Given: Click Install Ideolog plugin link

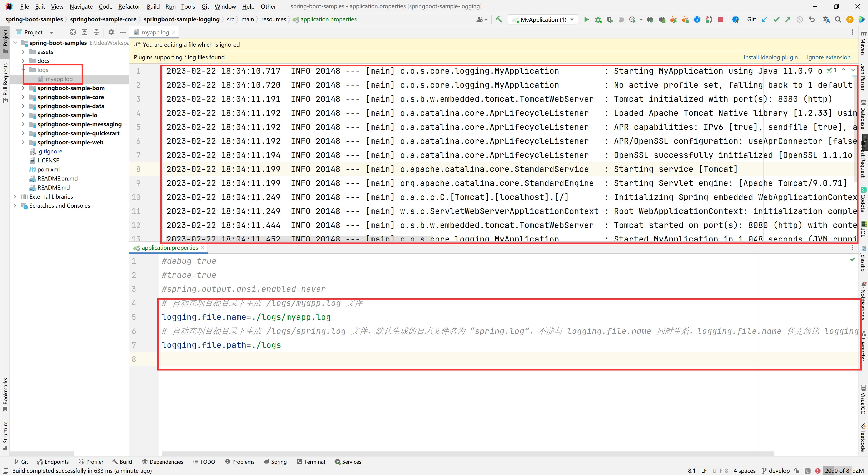Looking at the screenshot, I should coord(771,57).
